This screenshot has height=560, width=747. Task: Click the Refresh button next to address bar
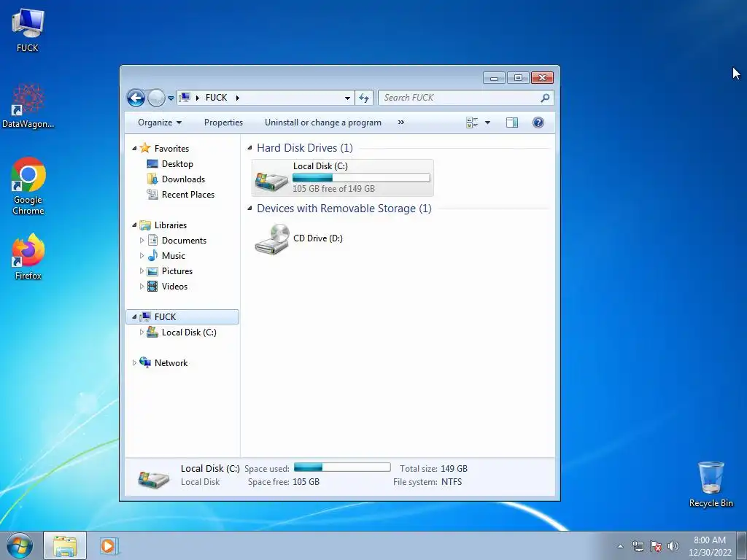(x=364, y=98)
